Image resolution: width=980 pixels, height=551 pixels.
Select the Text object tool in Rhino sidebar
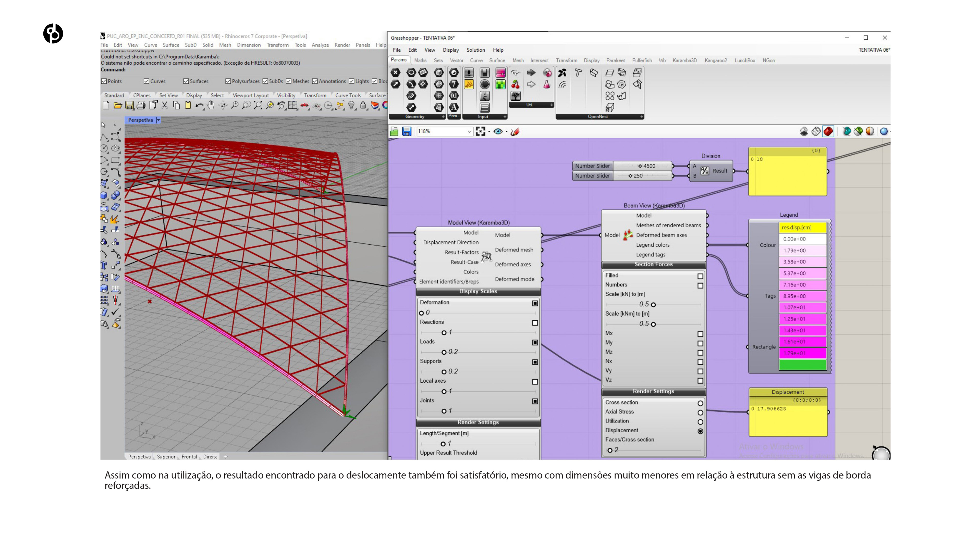tap(104, 265)
